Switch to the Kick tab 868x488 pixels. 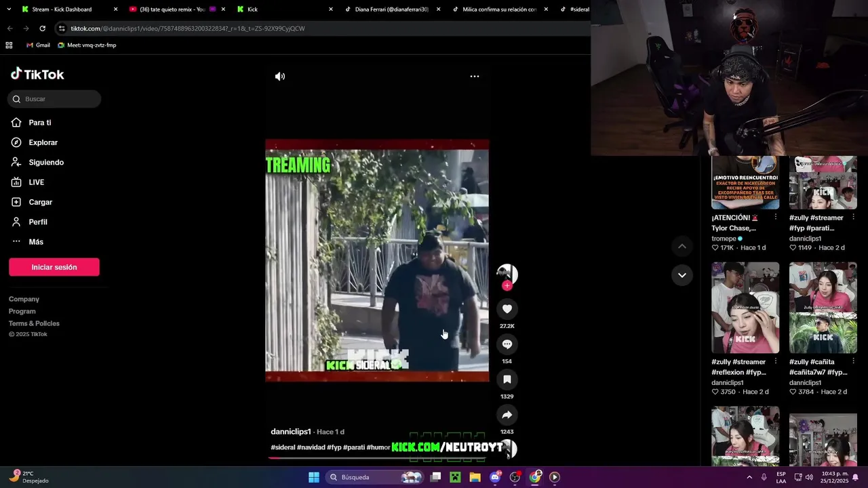pyautogui.click(x=285, y=9)
